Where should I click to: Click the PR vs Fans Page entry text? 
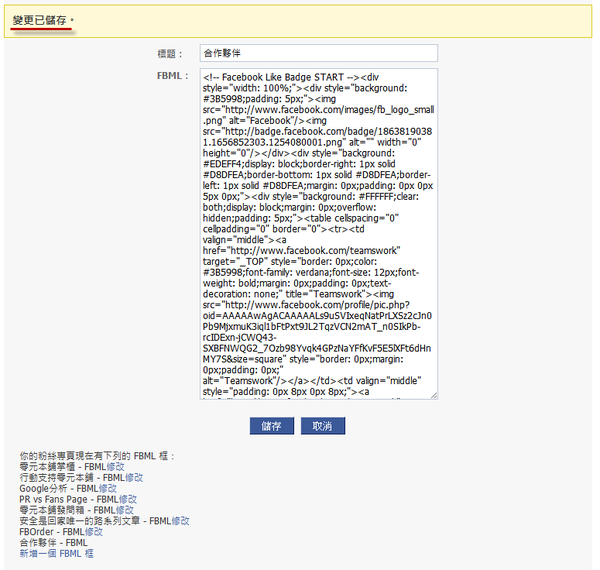tap(68, 499)
